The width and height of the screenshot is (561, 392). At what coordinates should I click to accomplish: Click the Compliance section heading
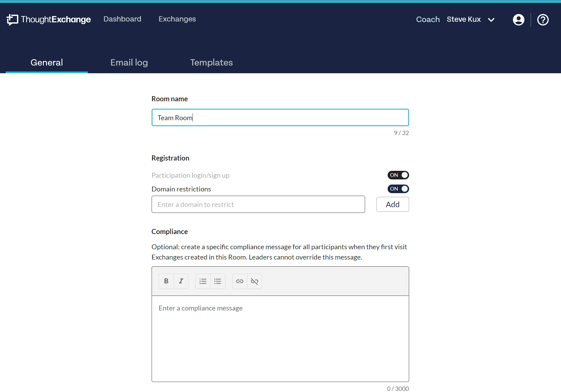pyautogui.click(x=170, y=231)
